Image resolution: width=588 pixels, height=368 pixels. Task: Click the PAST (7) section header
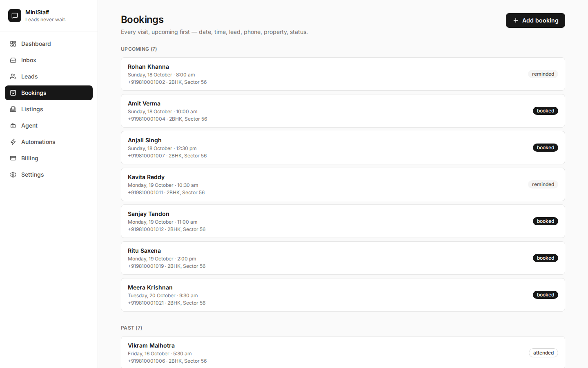click(x=131, y=328)
